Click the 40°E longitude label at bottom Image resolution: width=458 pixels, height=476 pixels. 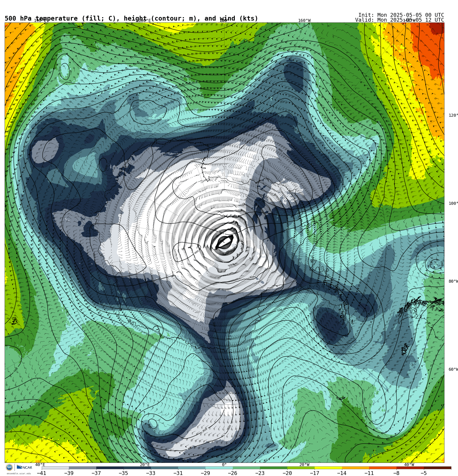(x=40, y=465)
